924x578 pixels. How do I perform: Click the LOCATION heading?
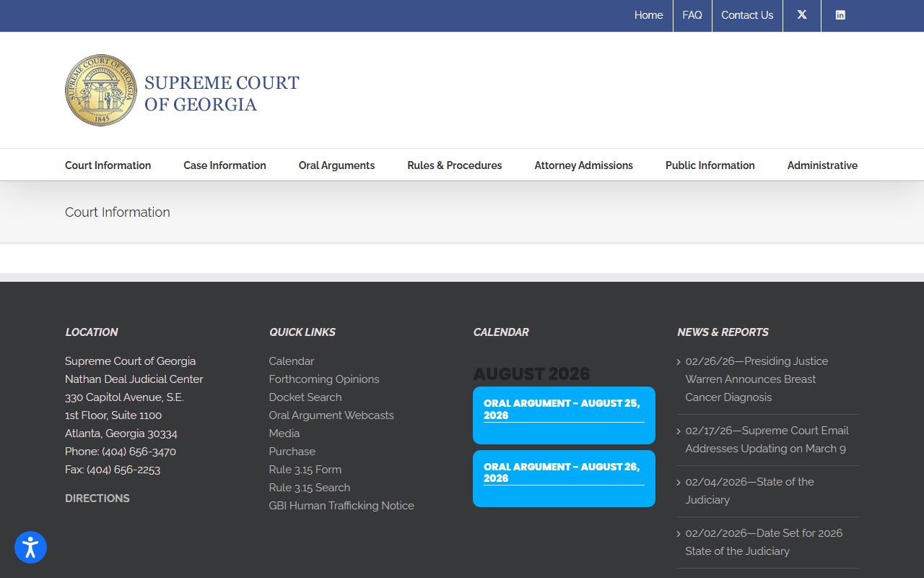[92, 332]
